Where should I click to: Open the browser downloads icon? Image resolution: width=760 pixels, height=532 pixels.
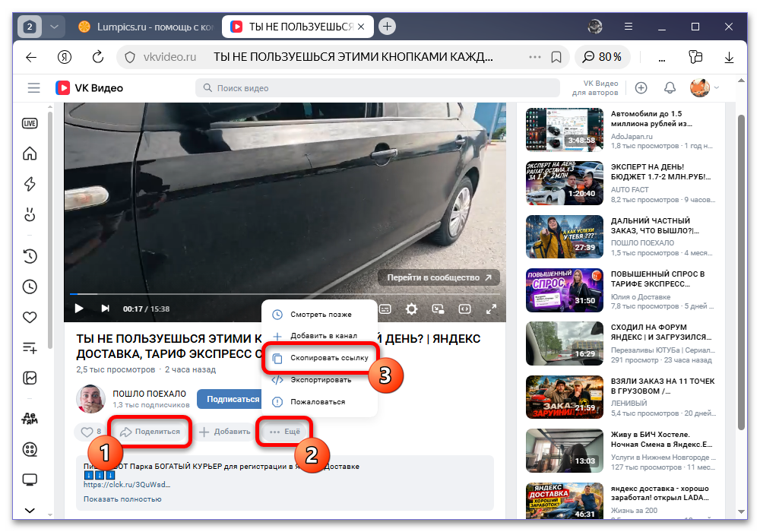[x=729, y=57]
